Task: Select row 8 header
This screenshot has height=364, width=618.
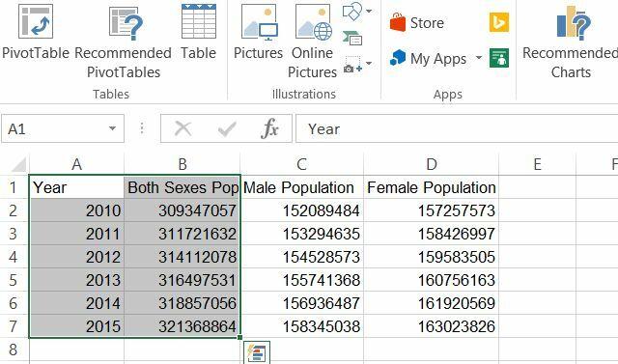Action: pos(14,350)
